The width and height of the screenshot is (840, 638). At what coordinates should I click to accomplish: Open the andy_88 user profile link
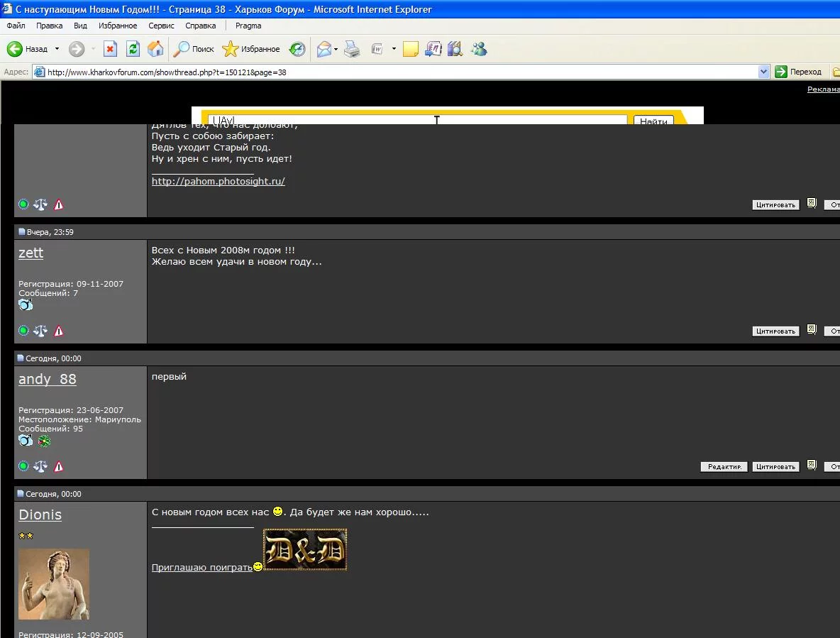(x=47, y=379)
